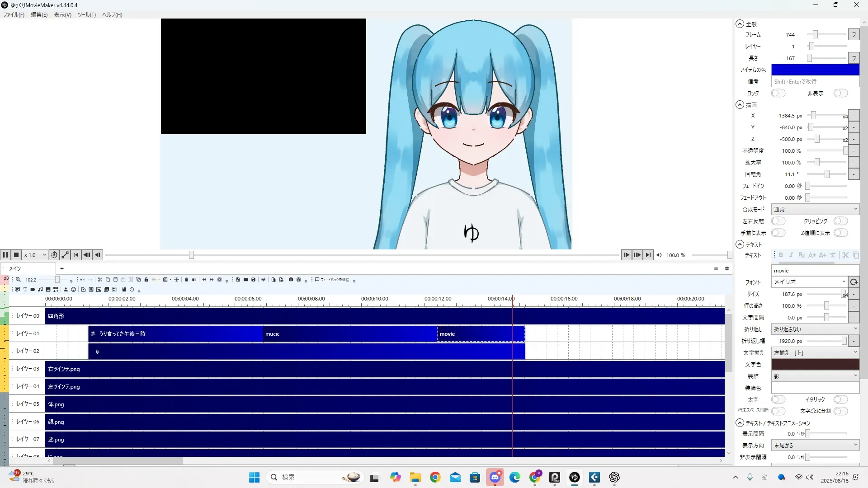Click the camera screenshot icon in toolbar

point(291,280)
